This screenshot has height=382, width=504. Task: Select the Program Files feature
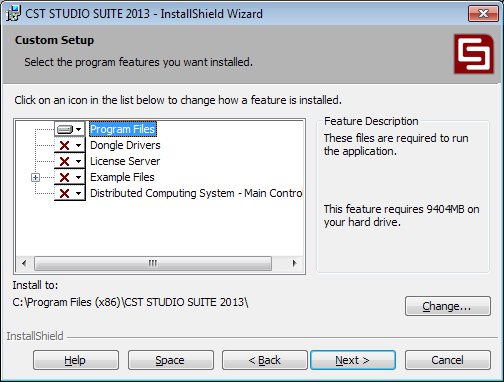point(123,129)
